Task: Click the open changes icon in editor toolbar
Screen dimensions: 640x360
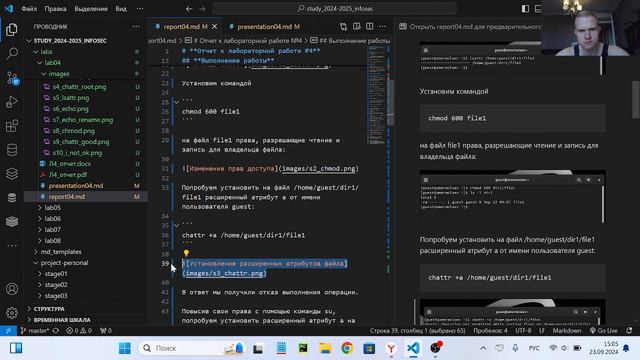Action: point(343,27)
